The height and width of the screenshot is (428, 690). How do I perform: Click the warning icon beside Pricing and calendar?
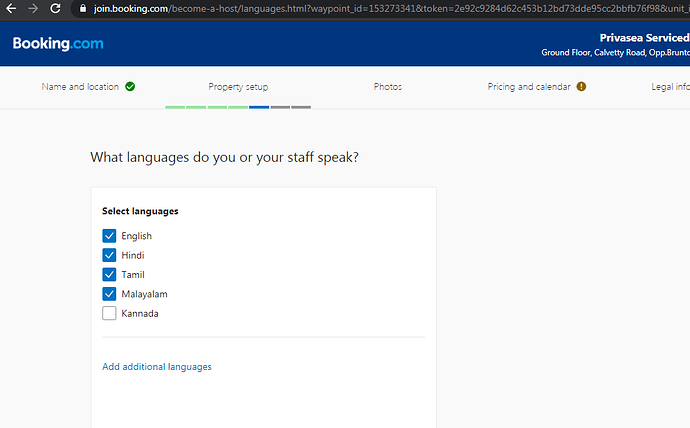click(x=581, y=87)
